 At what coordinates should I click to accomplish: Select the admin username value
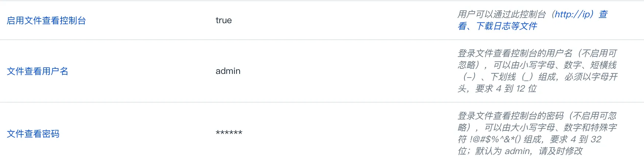(228, 71)
